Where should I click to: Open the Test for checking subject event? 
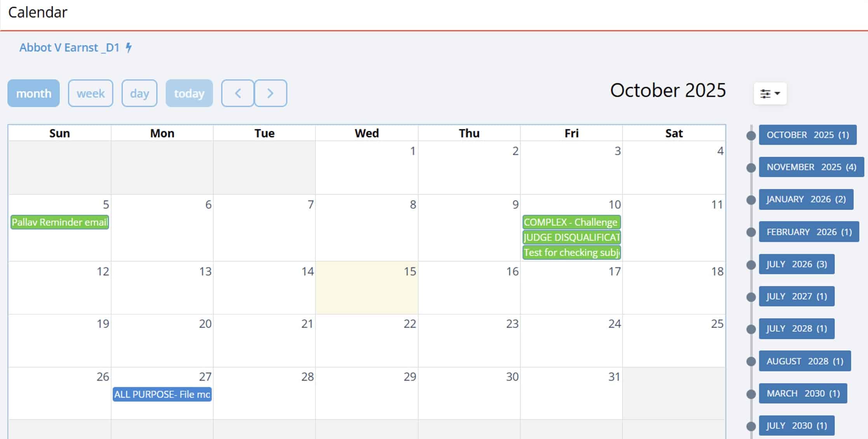pos(571,253)
